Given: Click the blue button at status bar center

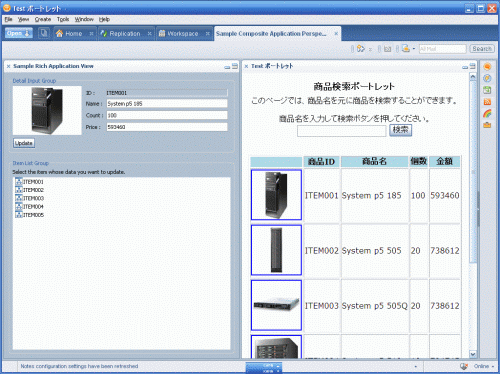Looking at the screenshot, I should coord(264,368).
